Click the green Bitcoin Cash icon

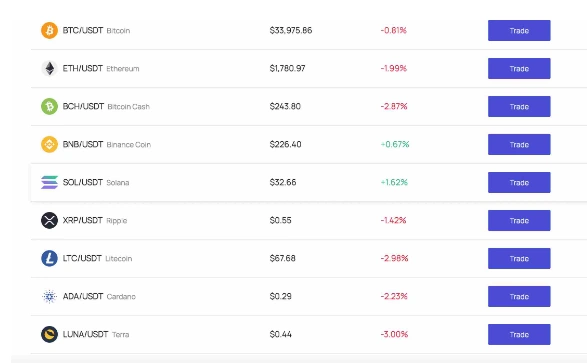49,106
